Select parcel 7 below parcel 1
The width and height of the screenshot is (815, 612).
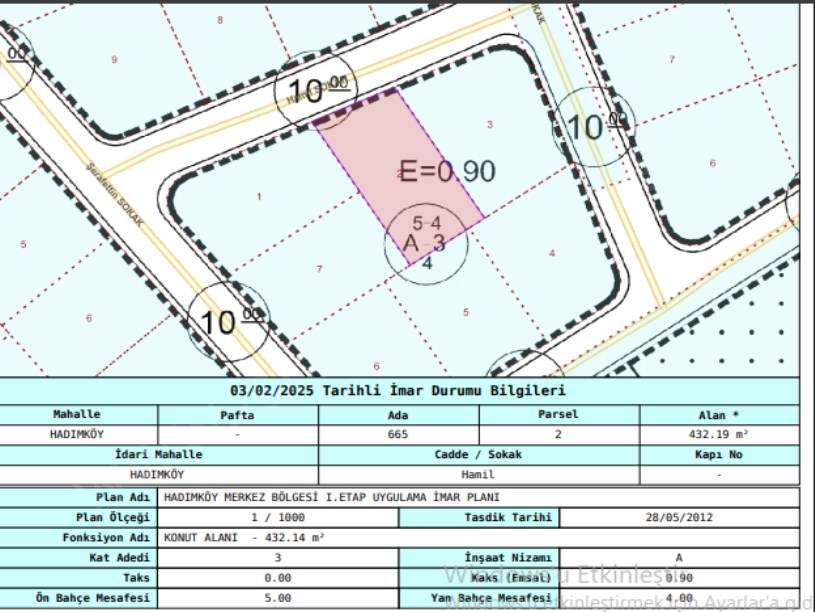coord(319,269)
